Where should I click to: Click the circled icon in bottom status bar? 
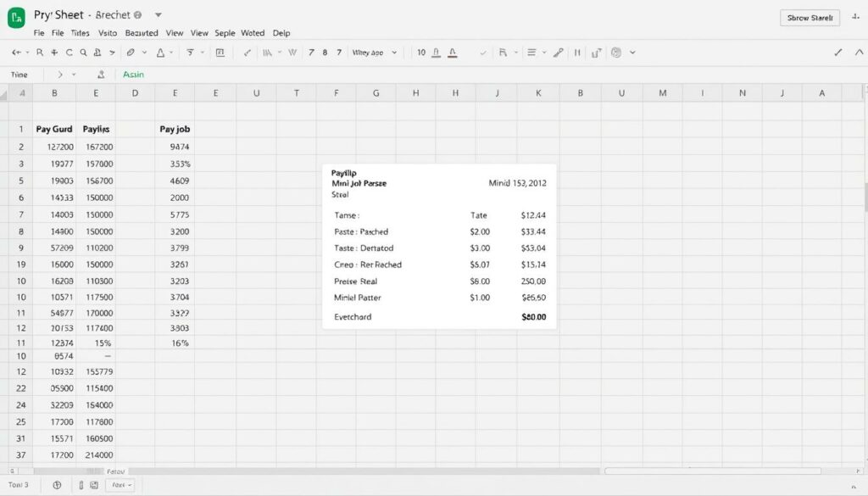(x=57, y=485)
